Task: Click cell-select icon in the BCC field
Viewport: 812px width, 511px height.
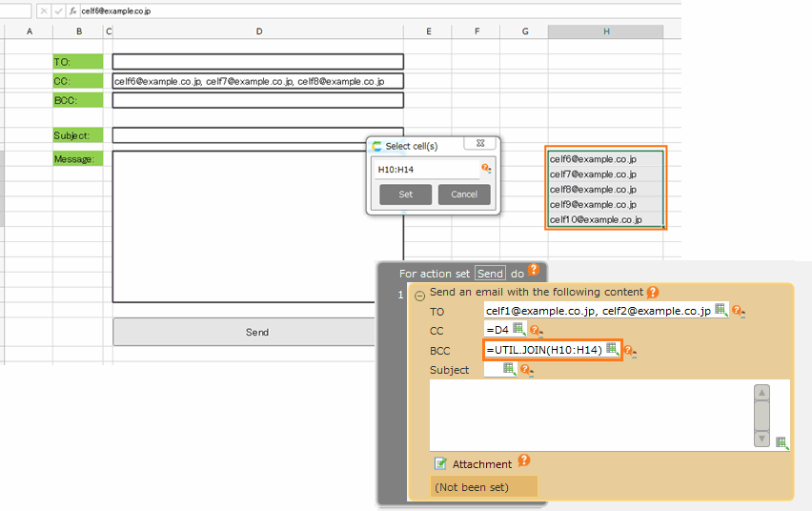Action: coord(612,350)
